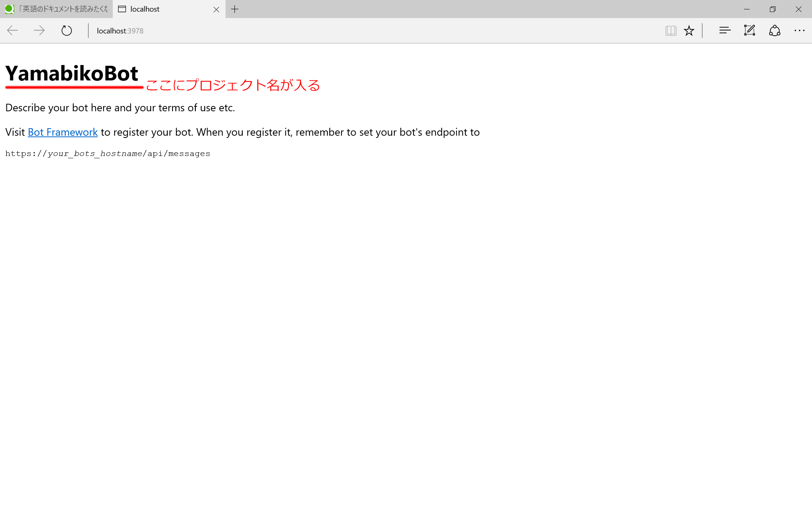Image resolution: width=812 pixels, height=524 pixels.
Task: Open Reading view book icon
Action: [x=671, y=30]
